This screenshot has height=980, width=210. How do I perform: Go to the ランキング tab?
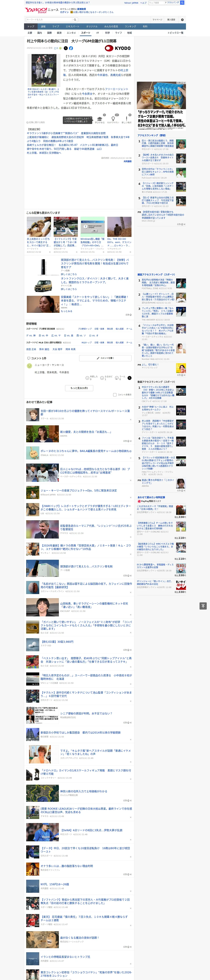pos(130,27)
